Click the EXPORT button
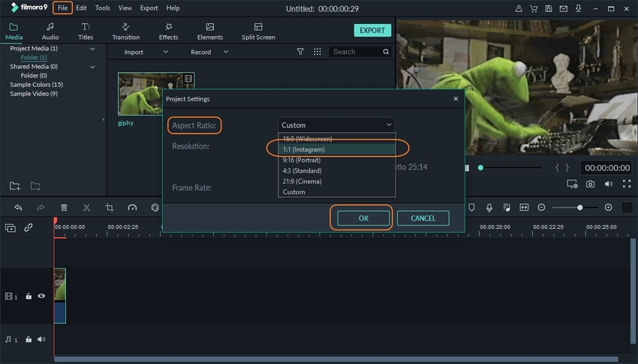This screenshot has width=638, height=364. (x=372, y=31)
